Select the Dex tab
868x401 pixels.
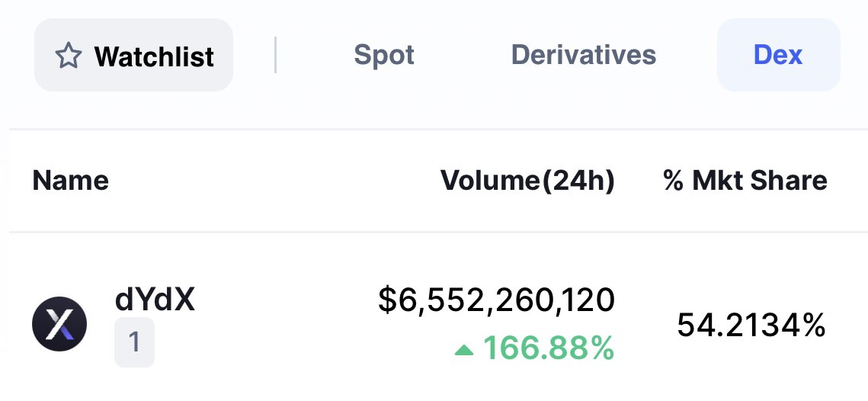(778, 55)
